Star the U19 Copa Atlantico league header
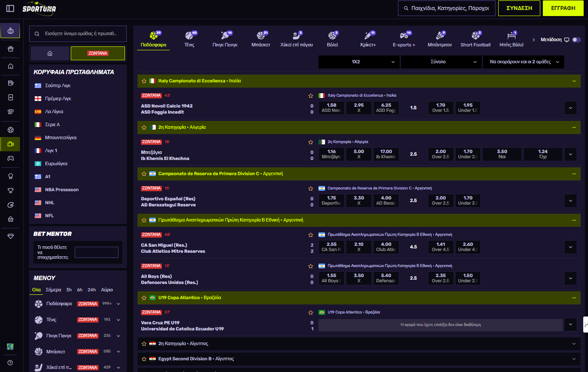 pyautogui.click(x=144, y=298)
